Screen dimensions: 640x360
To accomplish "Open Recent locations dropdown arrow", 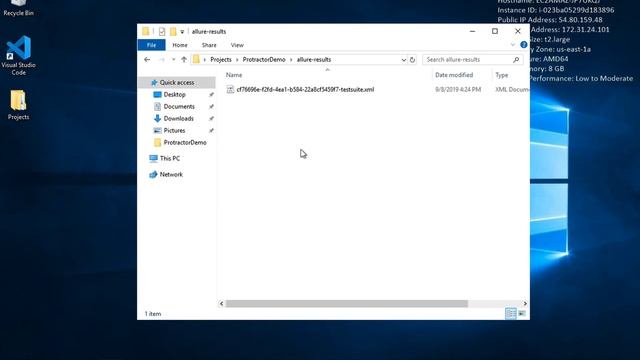I will (173, 60).
